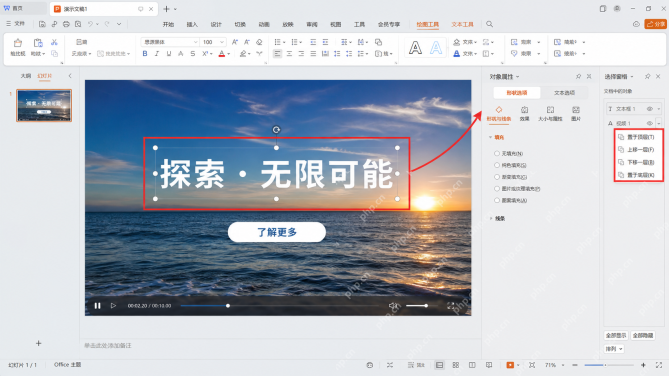
Task: Open zoom percentage dropdown
Action: click(x=563, y=365)
